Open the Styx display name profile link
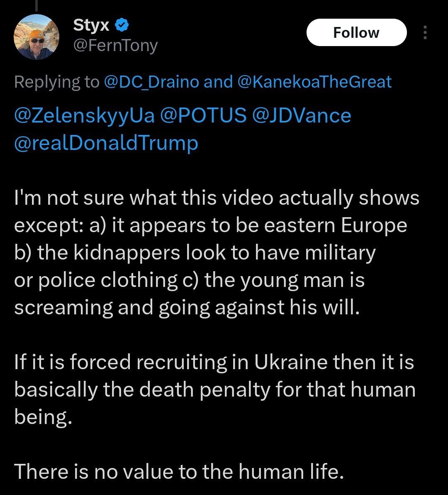This screenshot has width=448, height=495. 91,26
